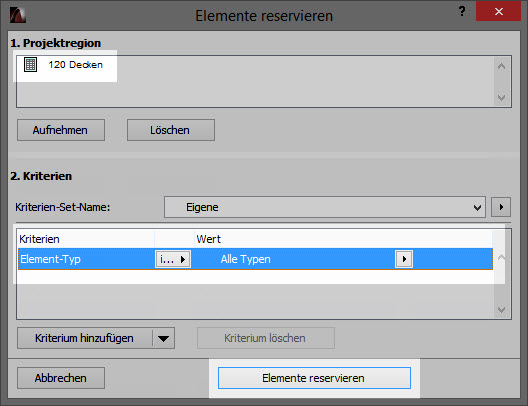Open the operator arrow in Element-Typ row

coord(173,259)
